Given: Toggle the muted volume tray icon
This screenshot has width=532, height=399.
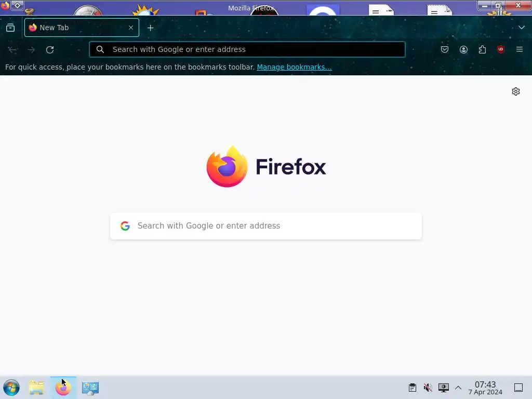Looking at the screenshot, I should pyautogui.click(x=428, y=388).
